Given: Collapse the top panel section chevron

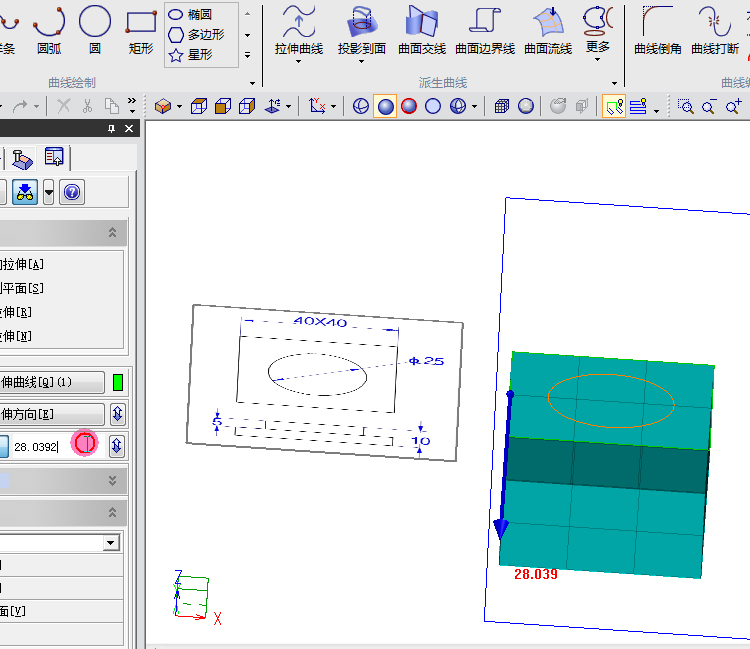Looking at the screenshot, I should pos(112,232).
